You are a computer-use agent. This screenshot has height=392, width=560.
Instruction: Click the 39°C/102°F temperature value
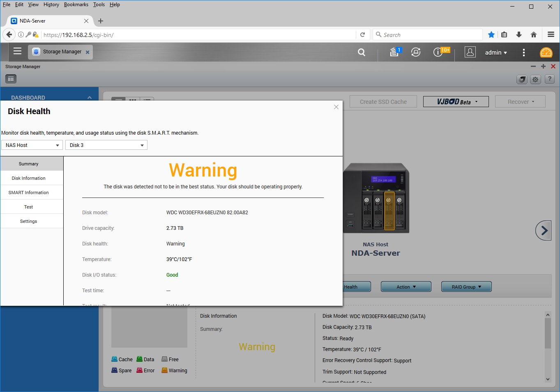point(179,259)
